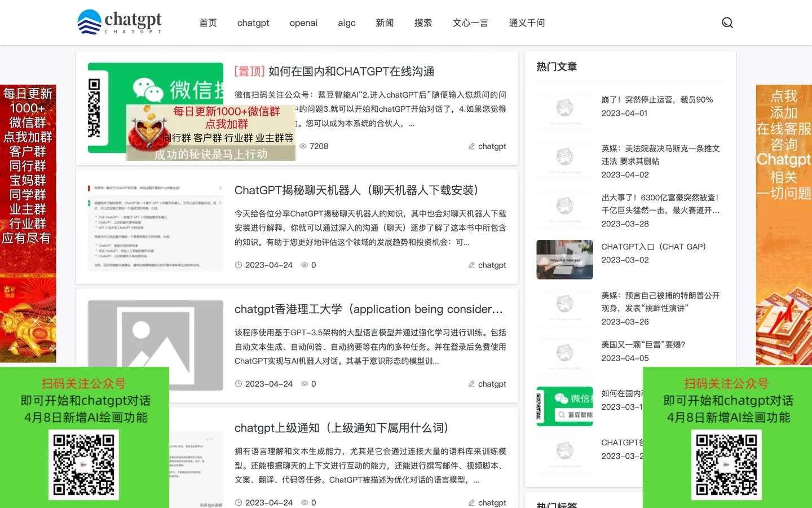Click author chatgpt on pinned article
812x508 pixels.
492,146
